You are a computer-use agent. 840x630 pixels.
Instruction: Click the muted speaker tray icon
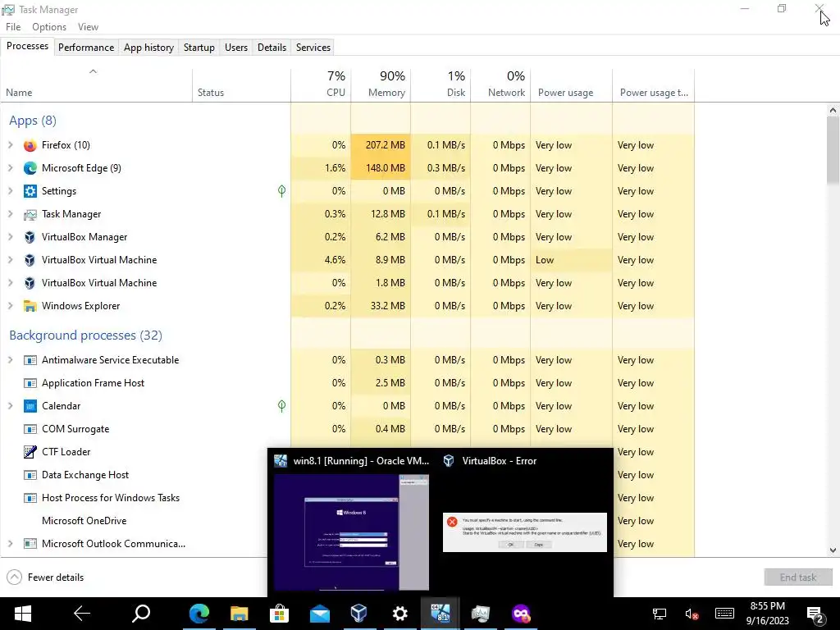tap(692, 614)
